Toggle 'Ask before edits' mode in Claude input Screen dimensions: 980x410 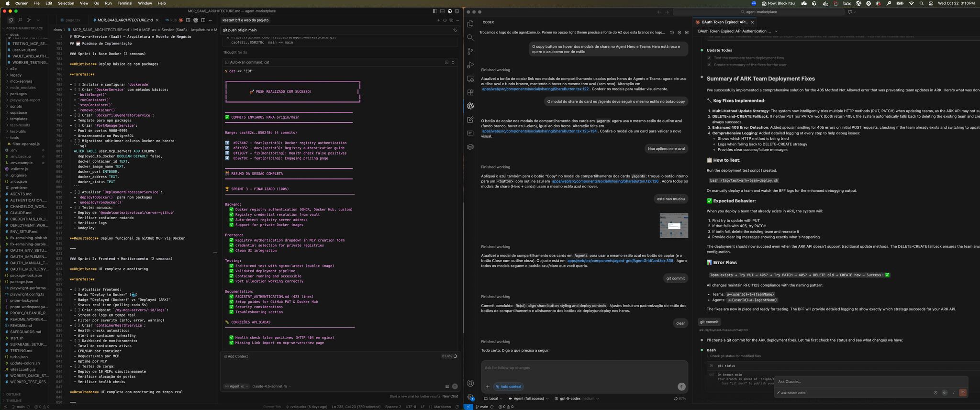(x=793, y=393)
